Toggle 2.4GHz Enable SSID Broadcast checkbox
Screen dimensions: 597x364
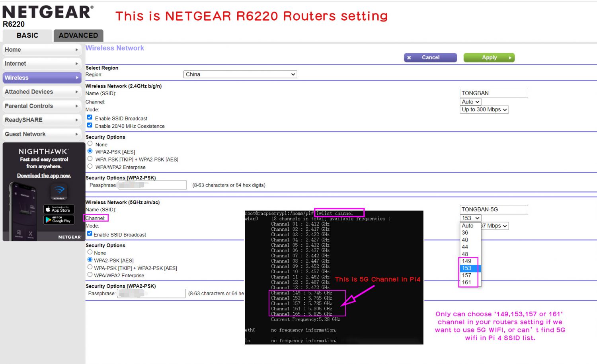point(90,117)
